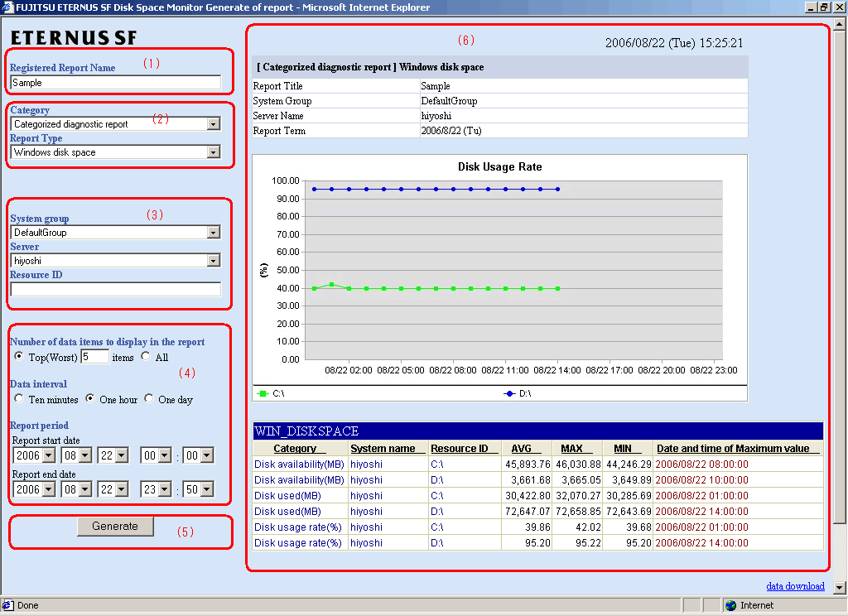This screenshot has width=848, height=616.
Task: Open the report start hour dropdown
Action: coord(165,455)
